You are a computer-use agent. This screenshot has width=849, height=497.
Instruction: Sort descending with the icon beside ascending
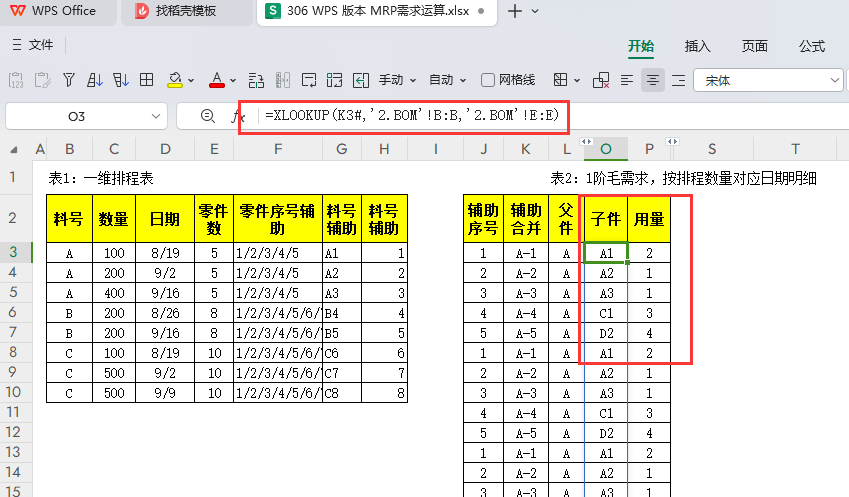point(121,80)
